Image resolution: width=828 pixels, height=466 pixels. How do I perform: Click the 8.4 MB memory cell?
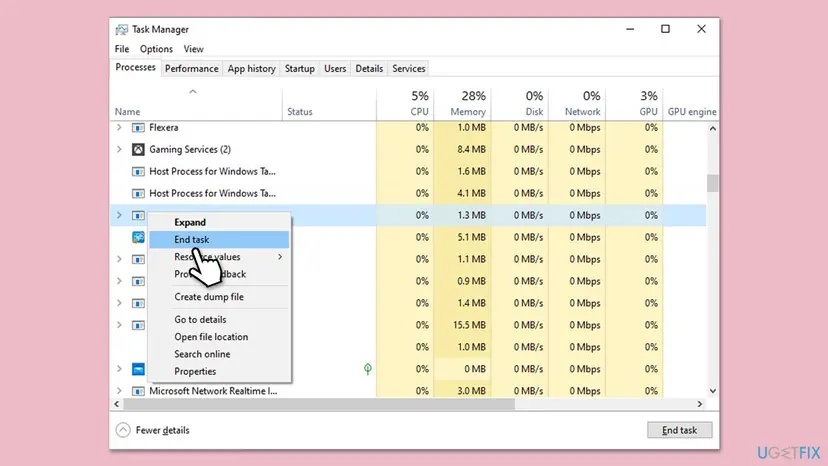pyautogui.click(x=463, y=150)
